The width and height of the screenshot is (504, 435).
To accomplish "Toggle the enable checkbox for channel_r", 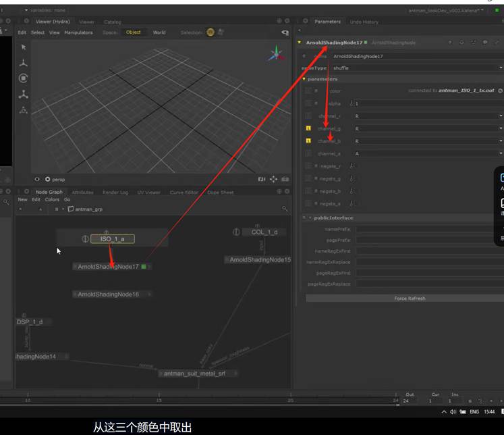I will pyautogui.click(x=308, y=116).
